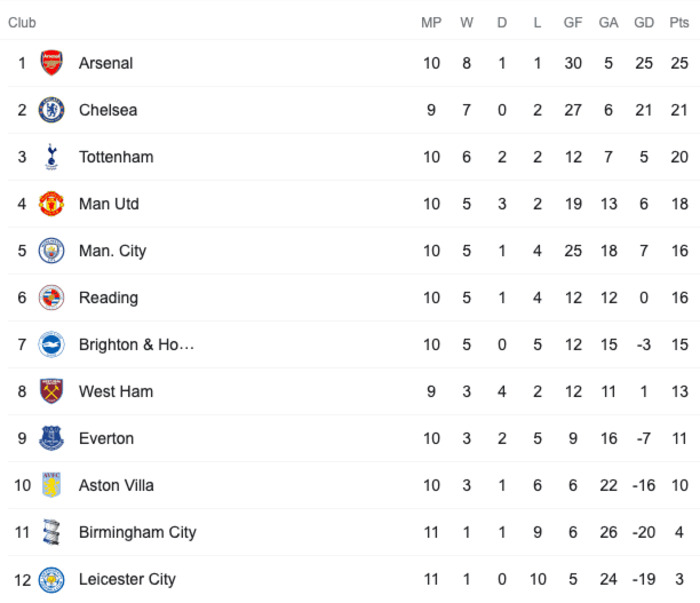Click the Tottenham cockerel crest
Viewport: 700px width, 603px height.
click(x=51, y=157)
